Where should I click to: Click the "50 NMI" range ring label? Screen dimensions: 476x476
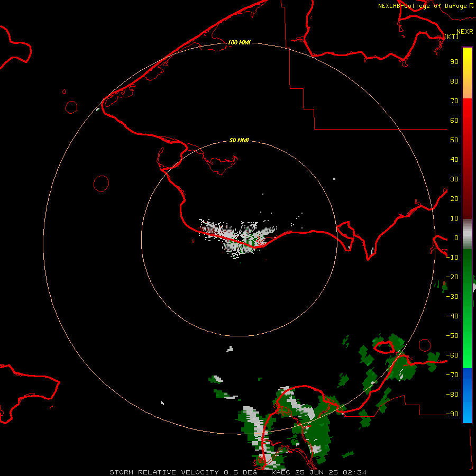click(239, 140)
